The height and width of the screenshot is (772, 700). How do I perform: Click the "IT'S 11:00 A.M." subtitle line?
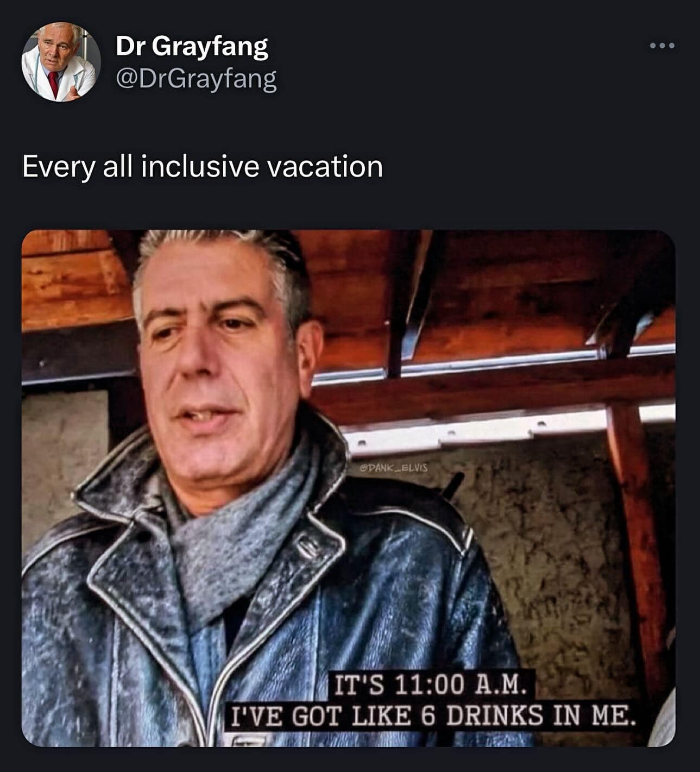[x=429, y=685]
